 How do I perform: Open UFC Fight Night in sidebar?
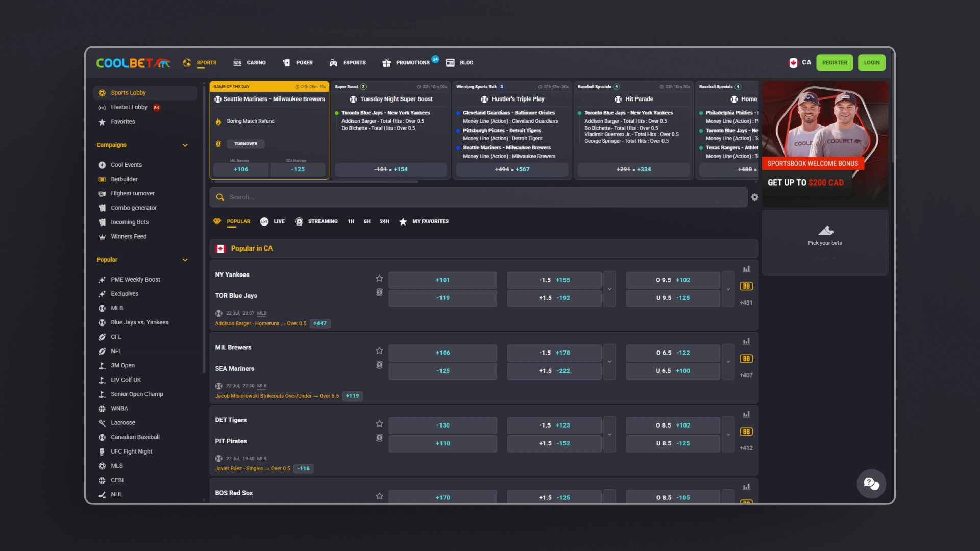point(131,452)
